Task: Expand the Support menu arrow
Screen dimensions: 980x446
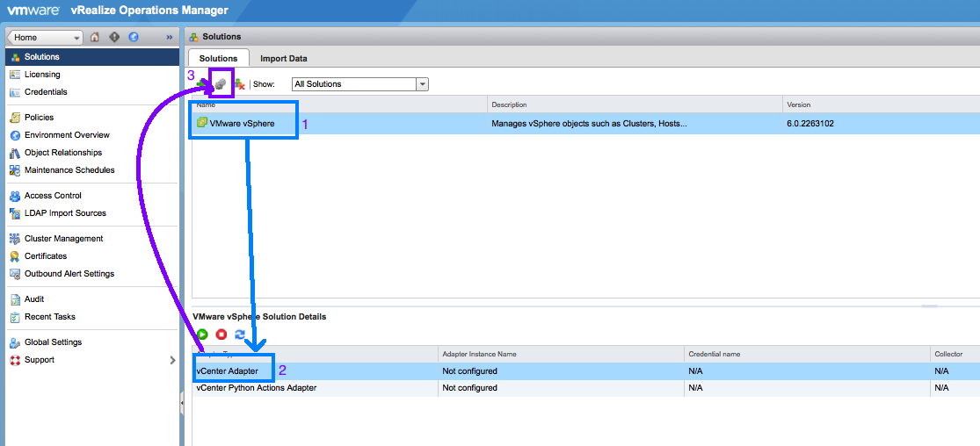Action: click(172, 360)
